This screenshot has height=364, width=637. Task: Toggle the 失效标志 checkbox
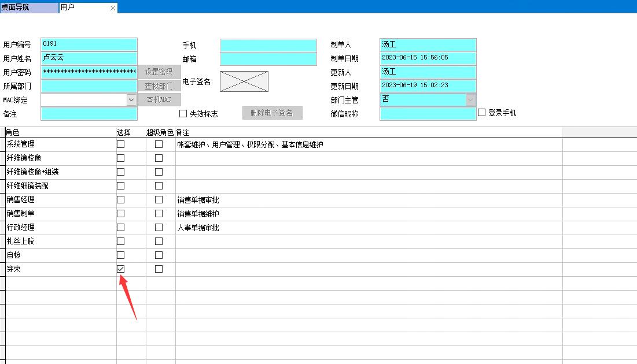pyautogui.click(x=183, y=114)
